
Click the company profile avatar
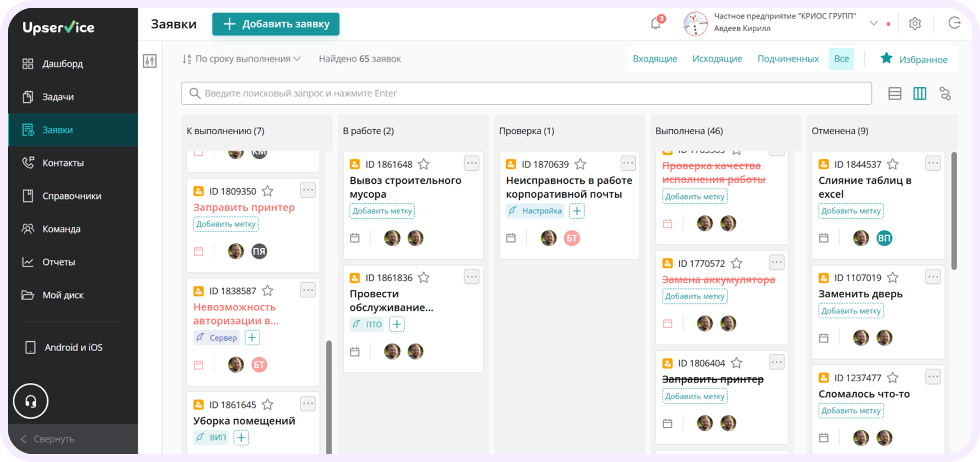pos(695,24)
